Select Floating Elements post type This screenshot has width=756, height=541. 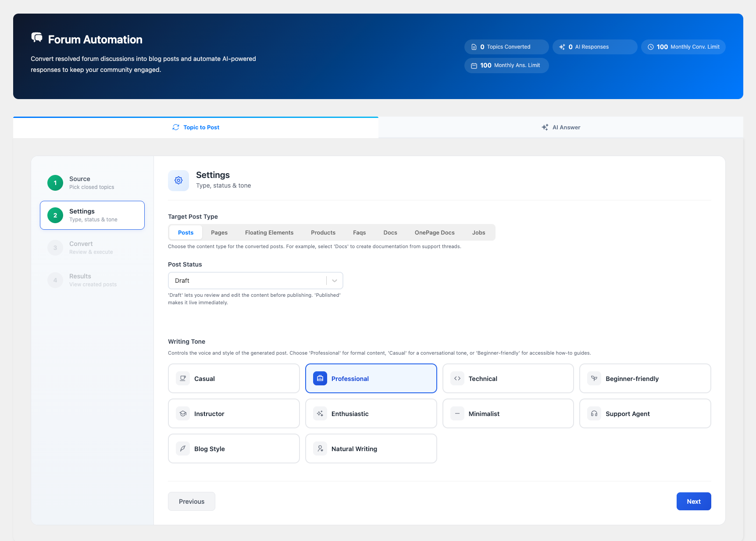(x=269, y=232)
